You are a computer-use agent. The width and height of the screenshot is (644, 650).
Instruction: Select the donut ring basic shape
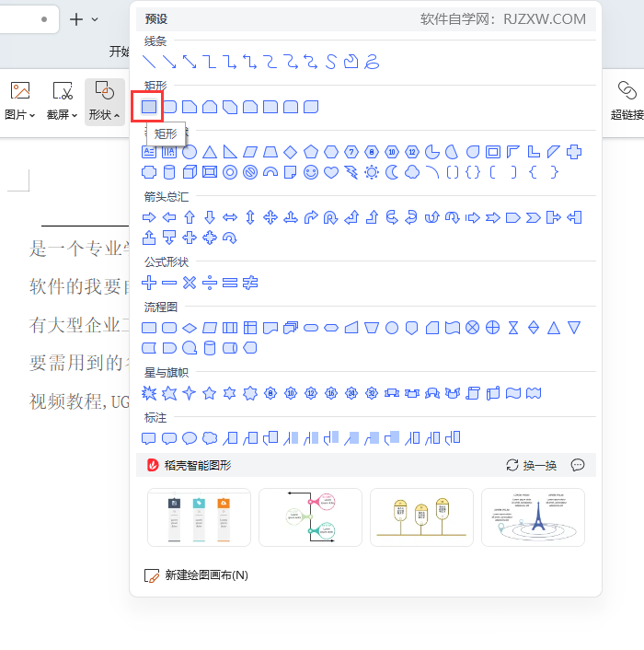tap(230, 172)
